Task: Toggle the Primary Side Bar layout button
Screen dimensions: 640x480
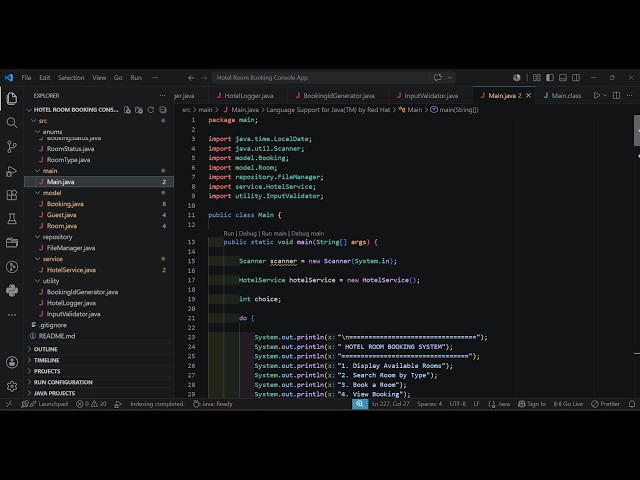Action: click(550, 78)
